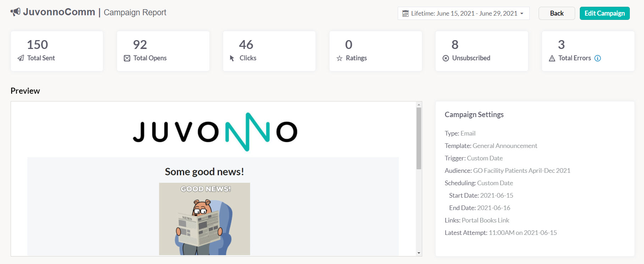Click the Start Date 2021-06-15 value
The image size is (644, 264).
497,196
